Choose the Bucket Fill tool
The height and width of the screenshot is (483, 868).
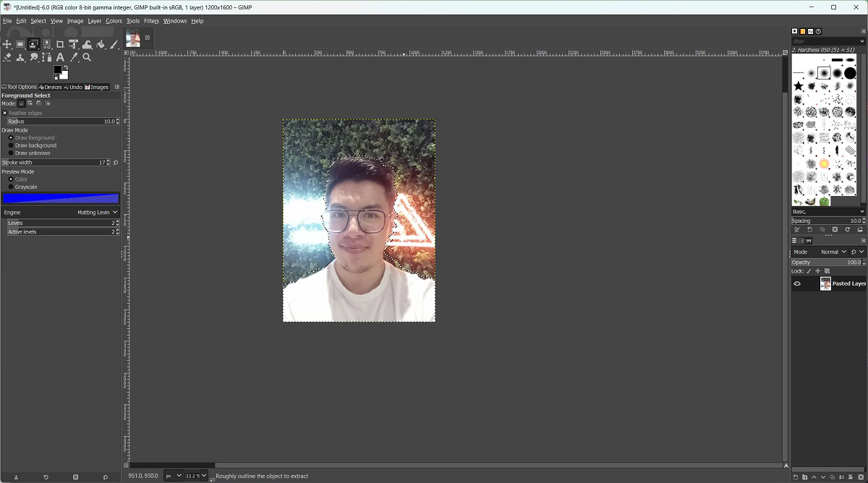point(101,45)
